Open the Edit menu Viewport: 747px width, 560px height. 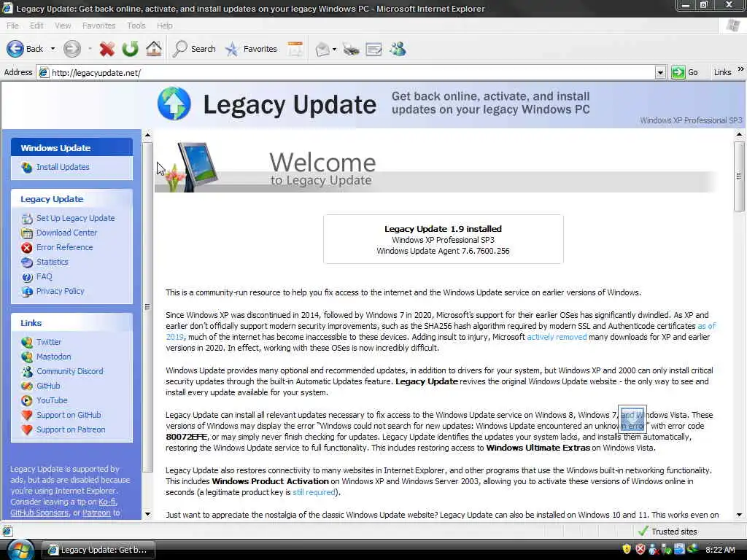tap(36, 26)
